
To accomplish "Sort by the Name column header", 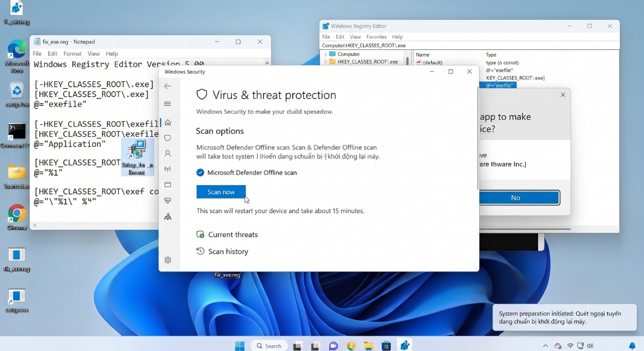I will coord(423,55).
